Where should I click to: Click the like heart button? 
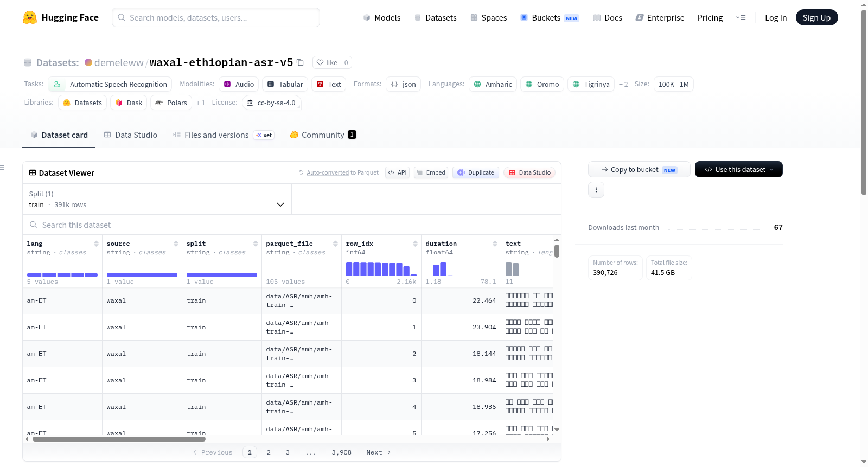pos(327,62)
